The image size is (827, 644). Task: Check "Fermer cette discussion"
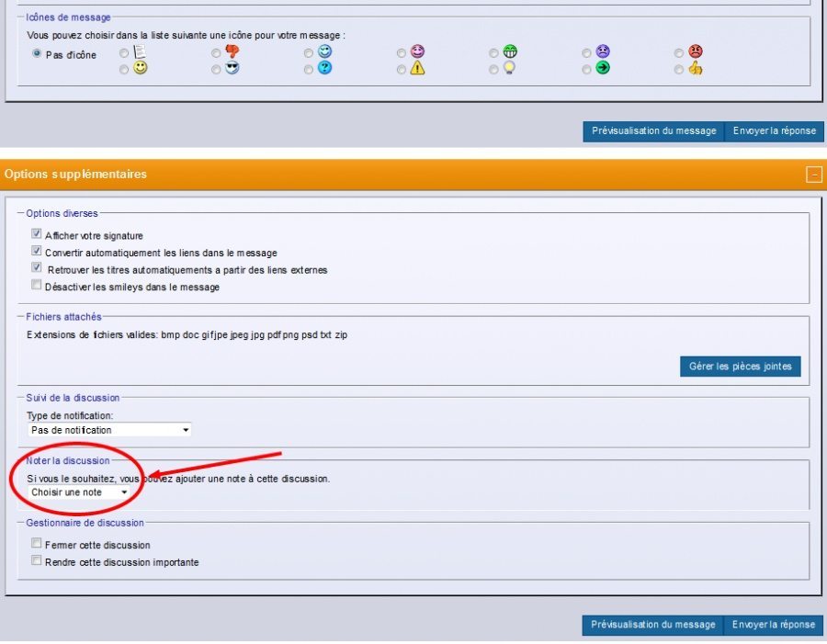(x=37, y=544)
